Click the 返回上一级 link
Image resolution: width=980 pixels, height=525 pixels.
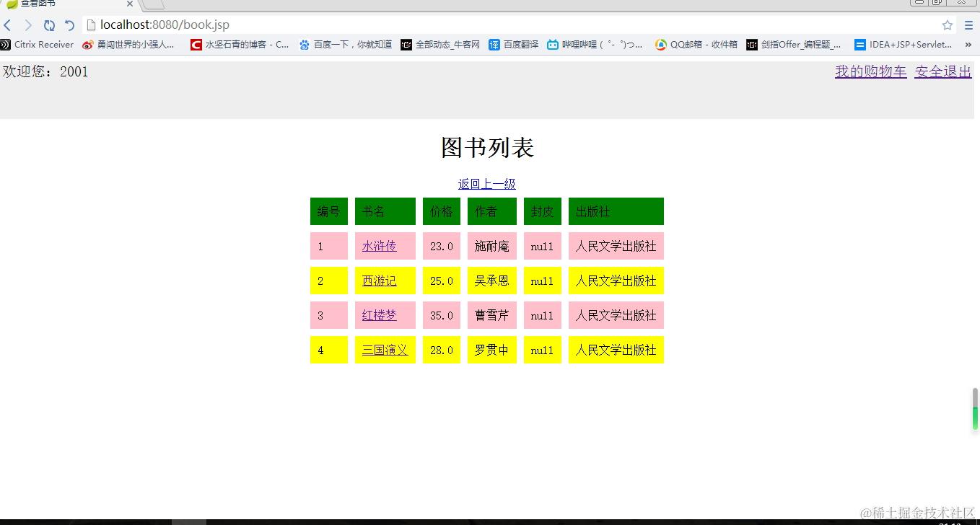tap(486, 184)
